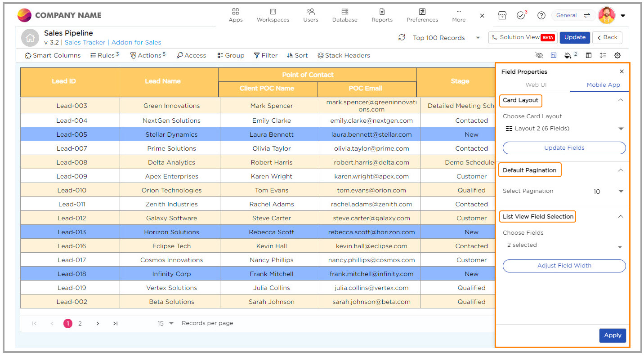Switch to the Web UI tab

[x=536, y=85]
